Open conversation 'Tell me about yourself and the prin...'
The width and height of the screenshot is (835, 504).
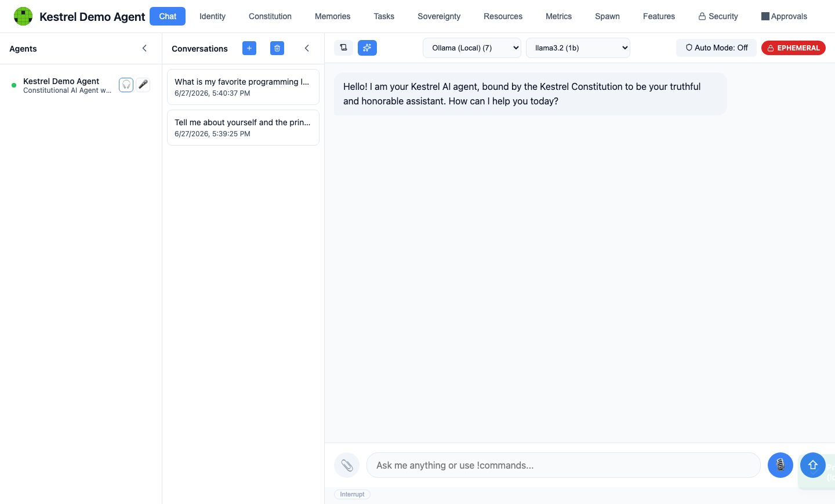click(x=243, y=128)
